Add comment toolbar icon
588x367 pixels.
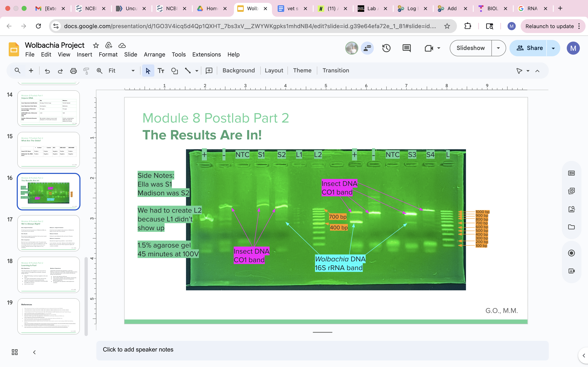[x=209, y=71]
